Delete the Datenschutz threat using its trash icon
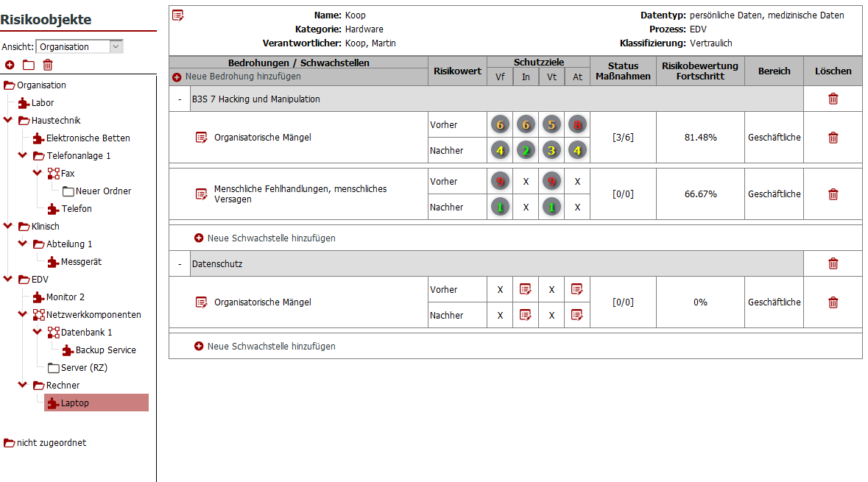 [x=833, y=263]
